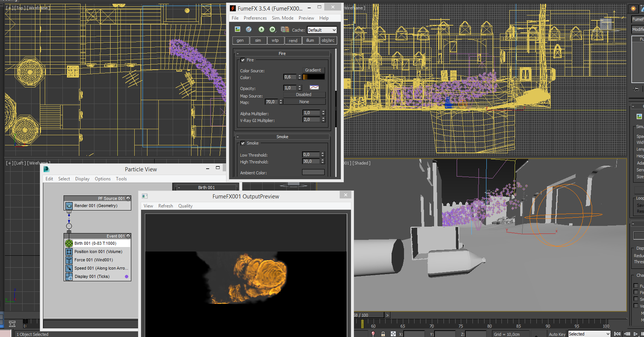
Task: Adjust High Threshold spinner arrows
Action: [x=322, y=161]
